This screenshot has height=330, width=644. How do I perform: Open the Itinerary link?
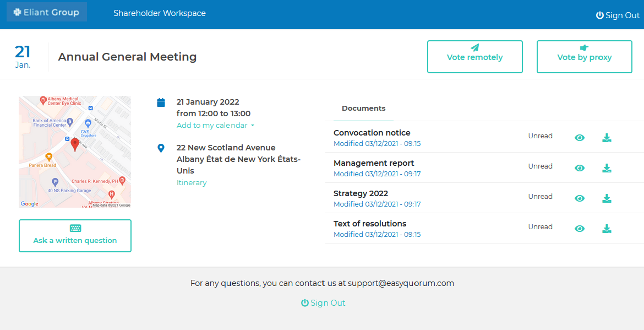(x=192, y=183)
